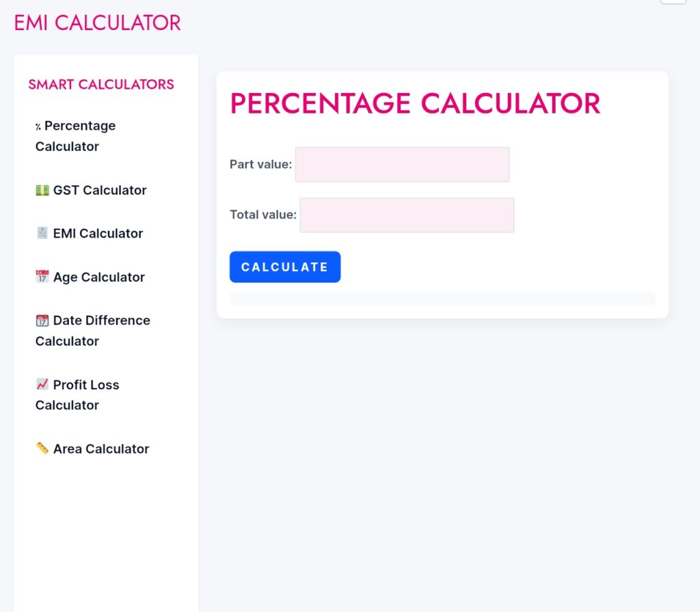Click the Smart Calculators sidebar heading
The width and height of the screenshot is (700, 612).
point(101,84)
